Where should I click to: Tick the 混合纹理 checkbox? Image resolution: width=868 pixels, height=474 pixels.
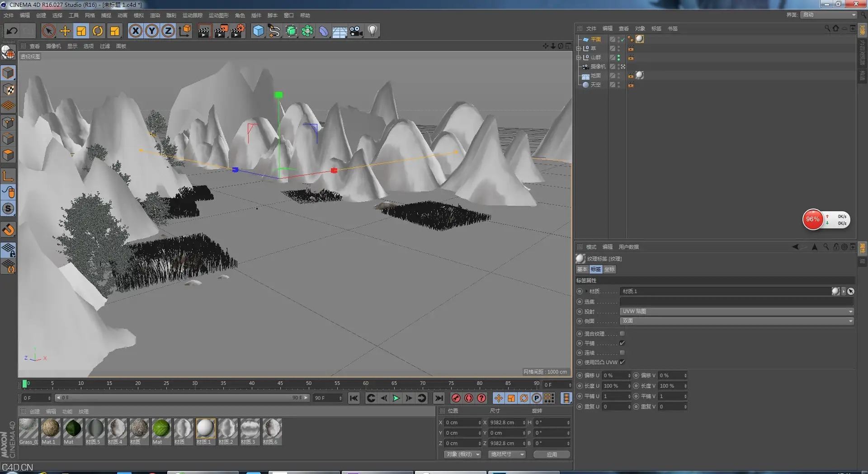[x=622, y=334]
